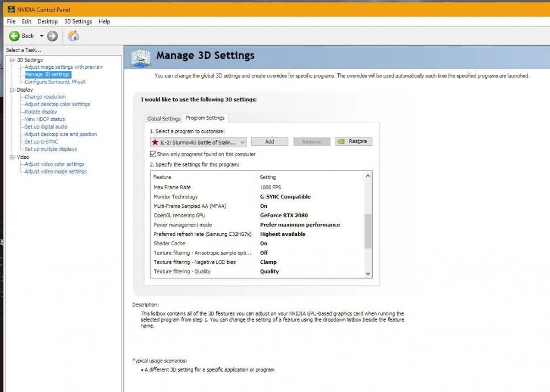Click the Restore button

tap(354, 141)
